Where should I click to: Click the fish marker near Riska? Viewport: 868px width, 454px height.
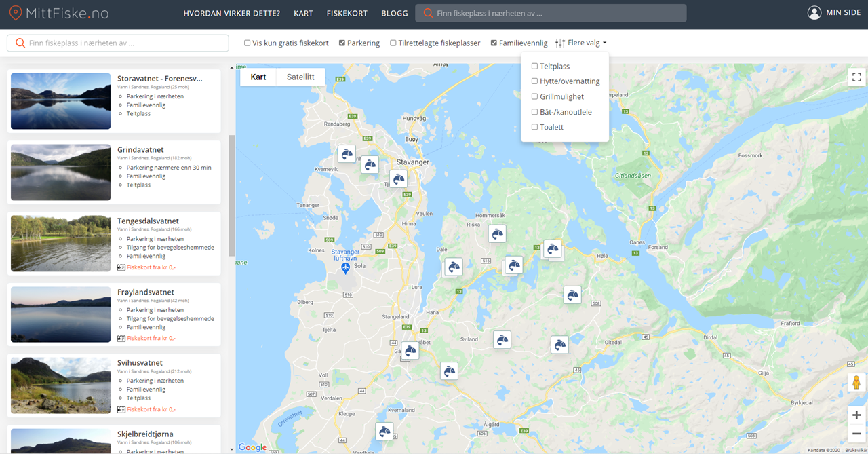coord(498,234)
